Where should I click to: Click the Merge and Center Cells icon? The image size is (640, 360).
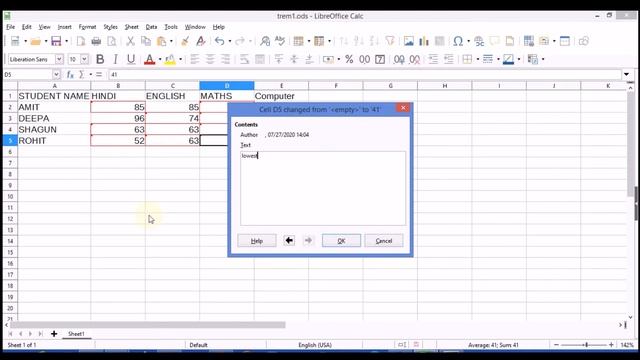[260, 59]
